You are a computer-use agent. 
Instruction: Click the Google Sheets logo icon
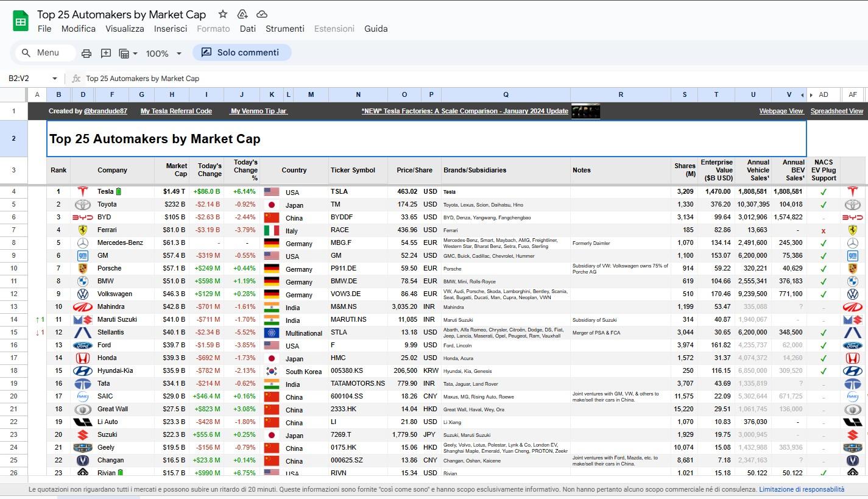pyautogui.click(x=21, y=21)
